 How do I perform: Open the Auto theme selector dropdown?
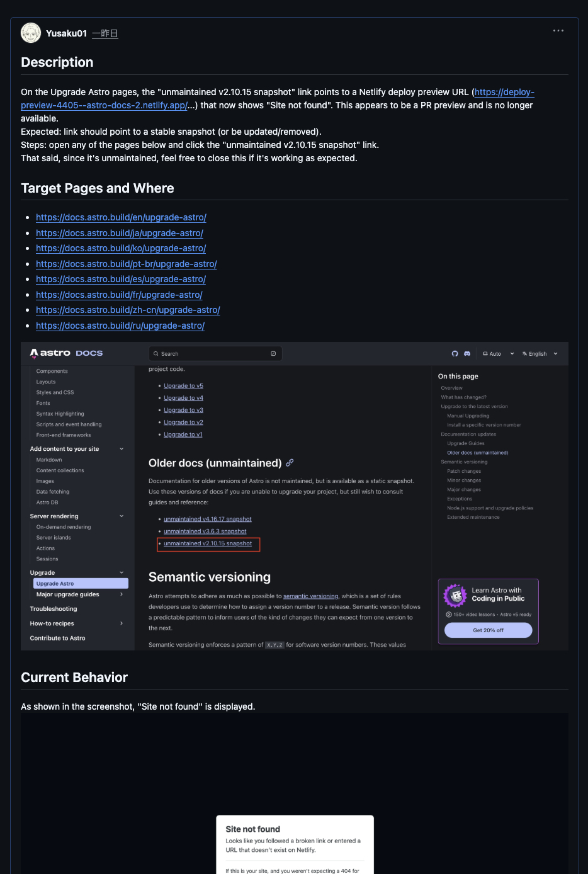click(x=499, y=354)
